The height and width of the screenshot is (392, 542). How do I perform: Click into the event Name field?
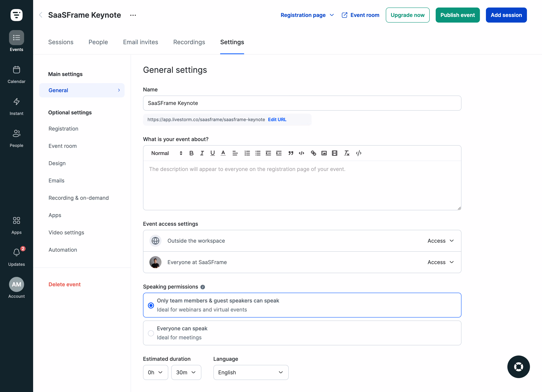coord(302,103)
